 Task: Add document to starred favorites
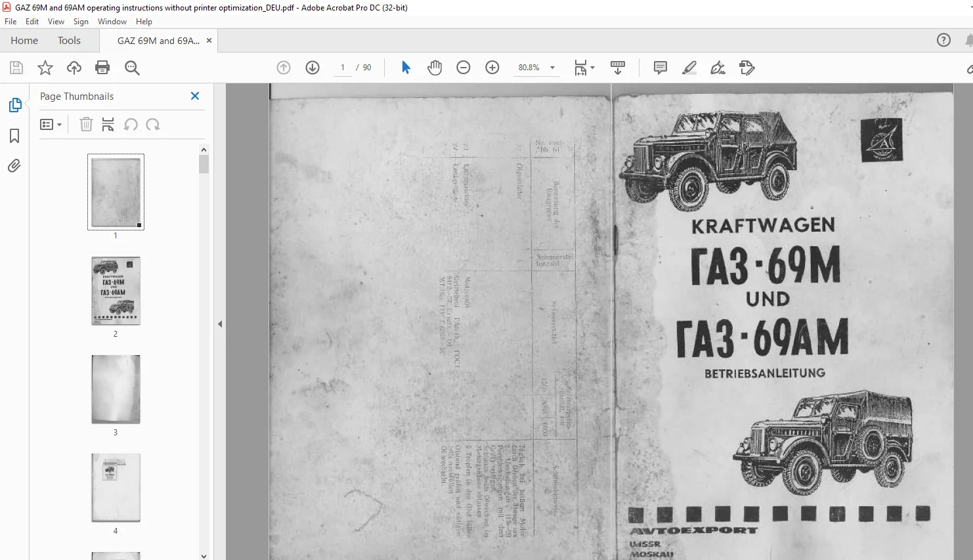click(x=45, y=68)
